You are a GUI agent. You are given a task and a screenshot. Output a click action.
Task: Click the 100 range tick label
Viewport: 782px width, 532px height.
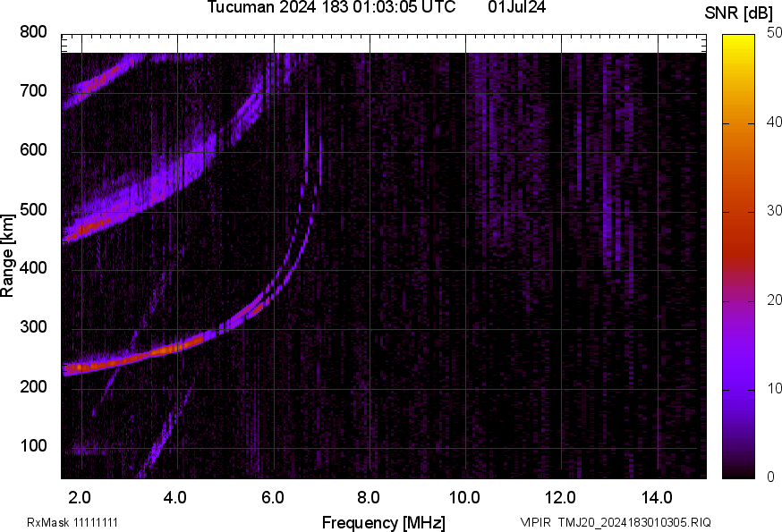point(33,446)
